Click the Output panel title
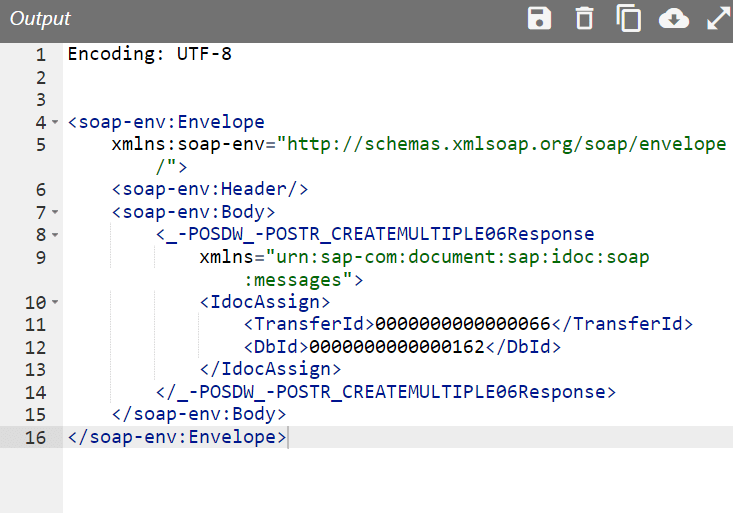The height and width of the screenshot is (513, 733). (x=40, y=20)
